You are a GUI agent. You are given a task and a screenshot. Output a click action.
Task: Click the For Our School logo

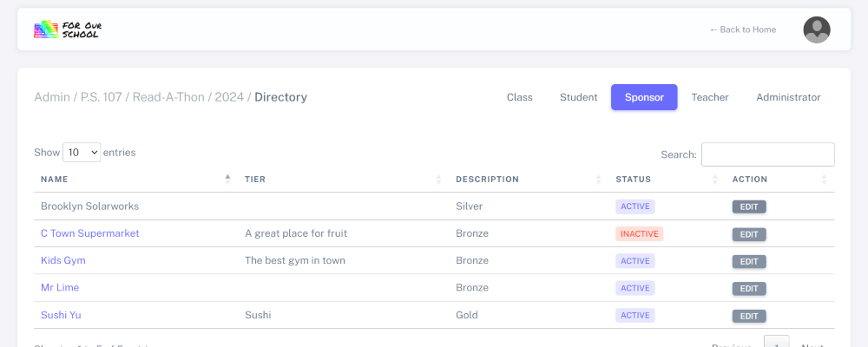point(68,29)
